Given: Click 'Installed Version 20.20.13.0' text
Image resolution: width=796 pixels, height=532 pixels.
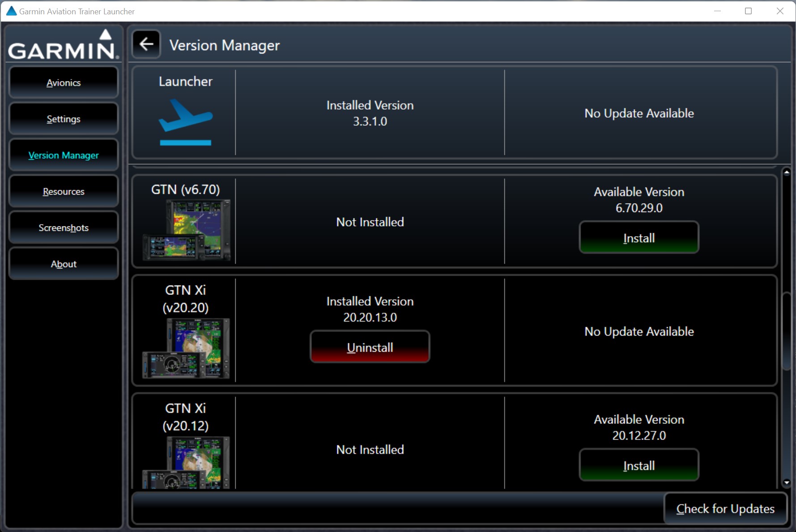Looking at the screenshot, I should pos(370,309).
